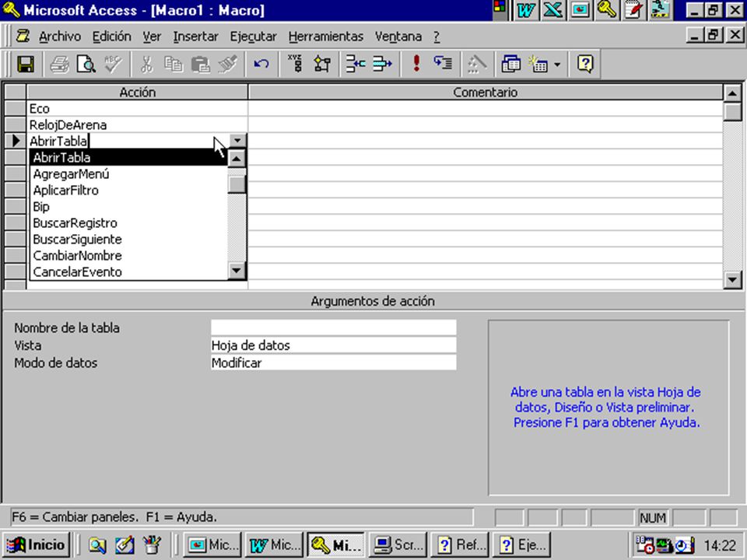
Task: Click the Nombre de la tabla field
Action: (334, 327)
